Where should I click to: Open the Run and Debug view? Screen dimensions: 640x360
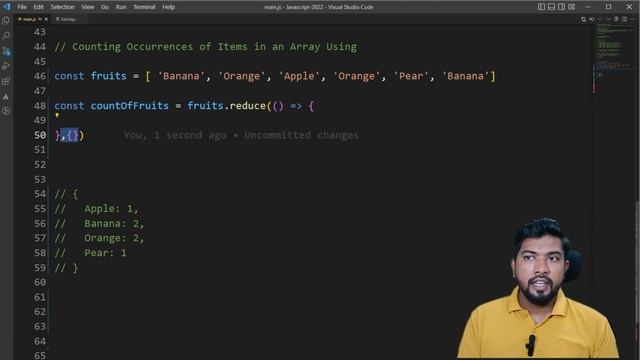6,66
